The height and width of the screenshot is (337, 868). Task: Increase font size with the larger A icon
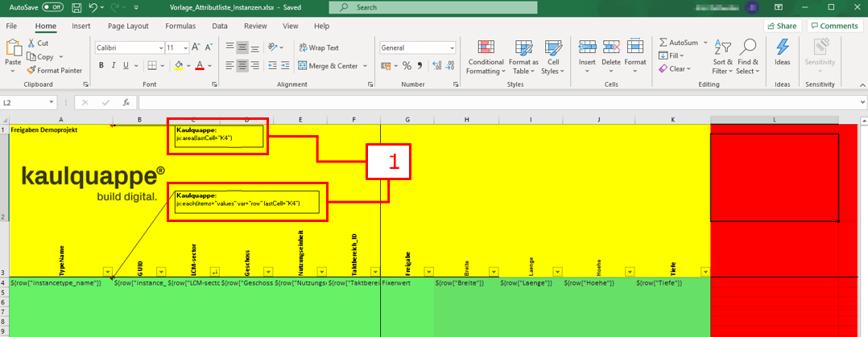[196, 47]
